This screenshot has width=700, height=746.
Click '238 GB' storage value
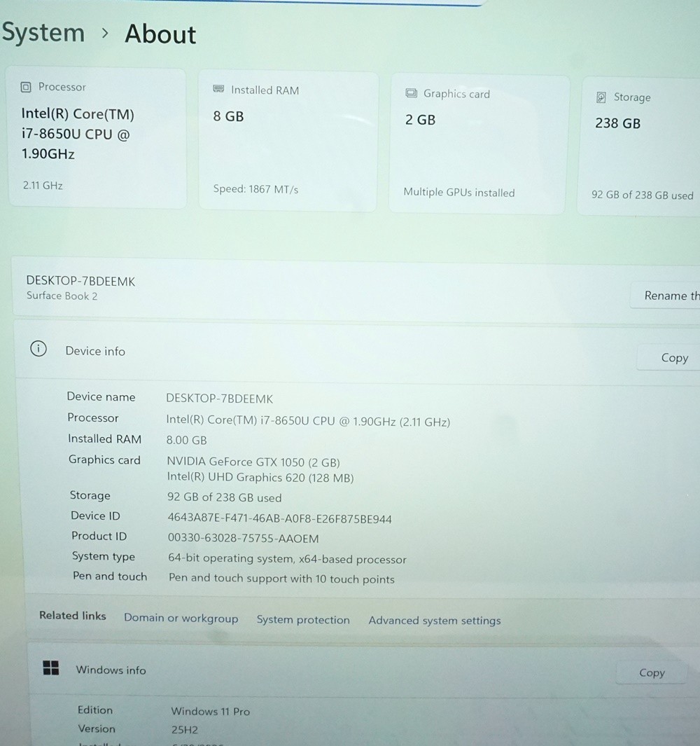point(617,123)
